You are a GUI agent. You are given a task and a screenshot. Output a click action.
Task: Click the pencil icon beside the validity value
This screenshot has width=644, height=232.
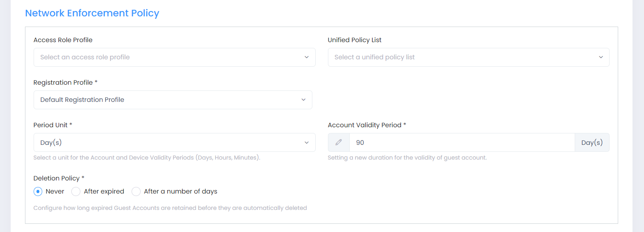[x=339, y=142]
